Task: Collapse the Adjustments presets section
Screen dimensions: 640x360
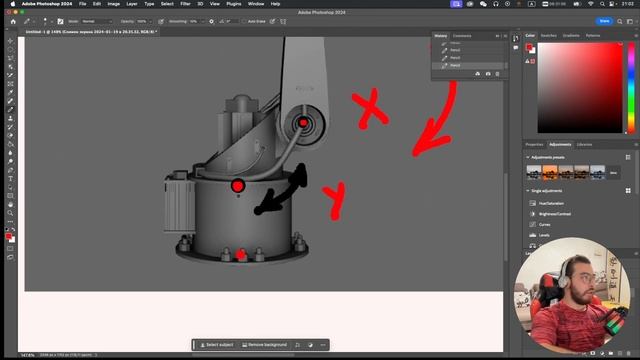Action: tap(528, 157)
